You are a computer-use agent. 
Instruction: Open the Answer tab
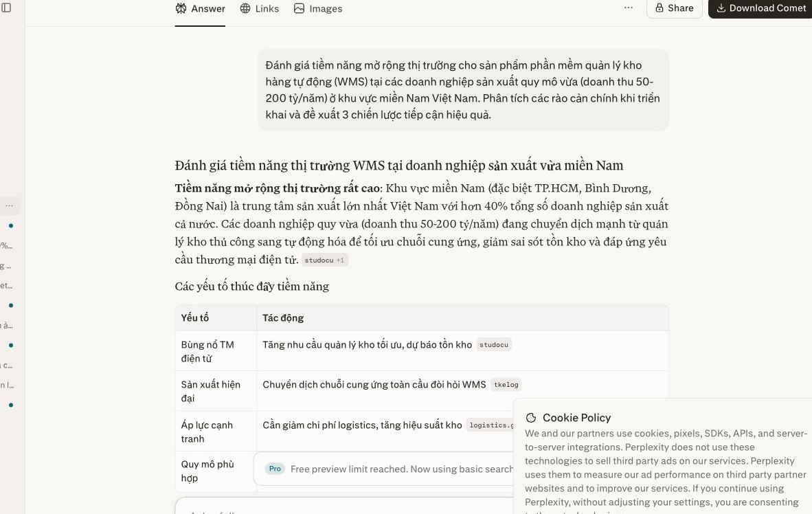point(200,9)
